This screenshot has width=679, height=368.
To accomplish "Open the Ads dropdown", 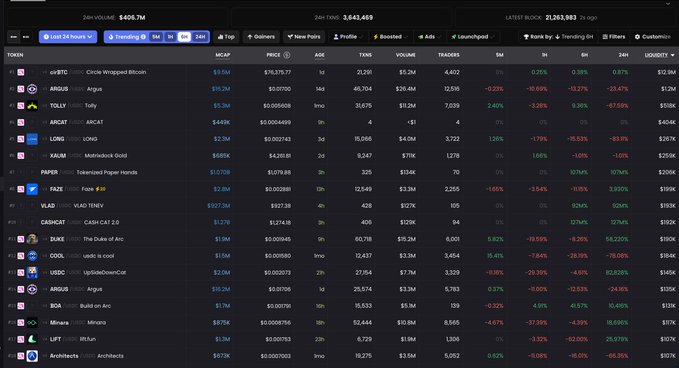I will [429, 37].
